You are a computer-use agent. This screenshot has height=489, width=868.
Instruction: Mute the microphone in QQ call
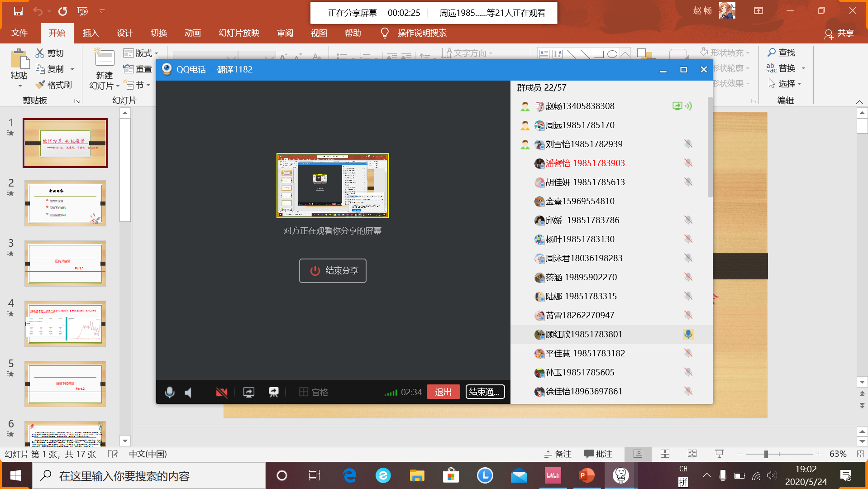click(x=170, y=392)
